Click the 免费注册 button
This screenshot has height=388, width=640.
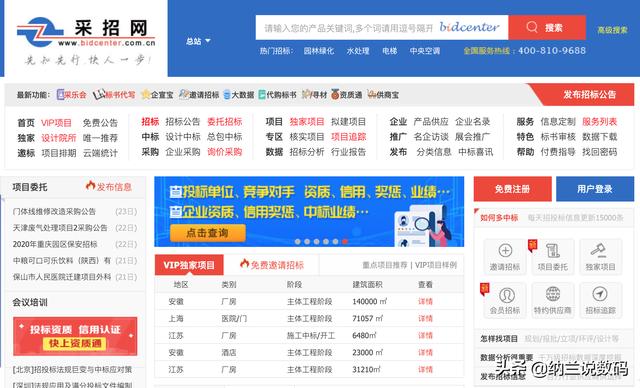coord(512,189)
